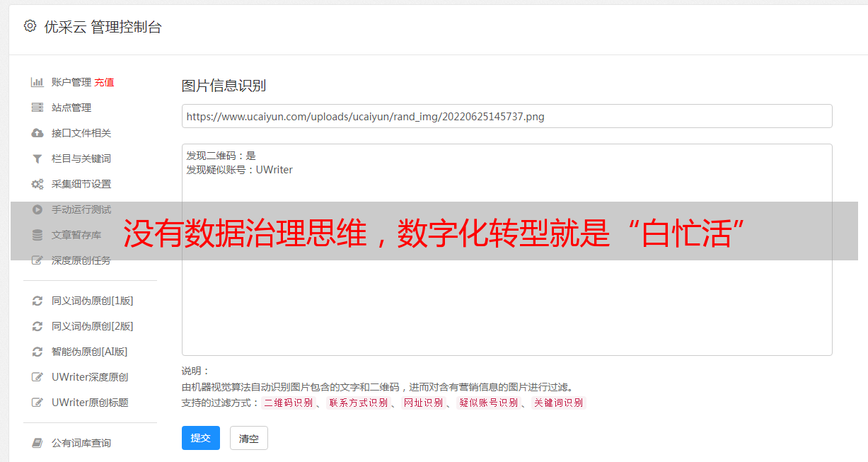Open 文章暂存库 in sidebar
This screenshot has width=868, height=462.
pos(76,235)
